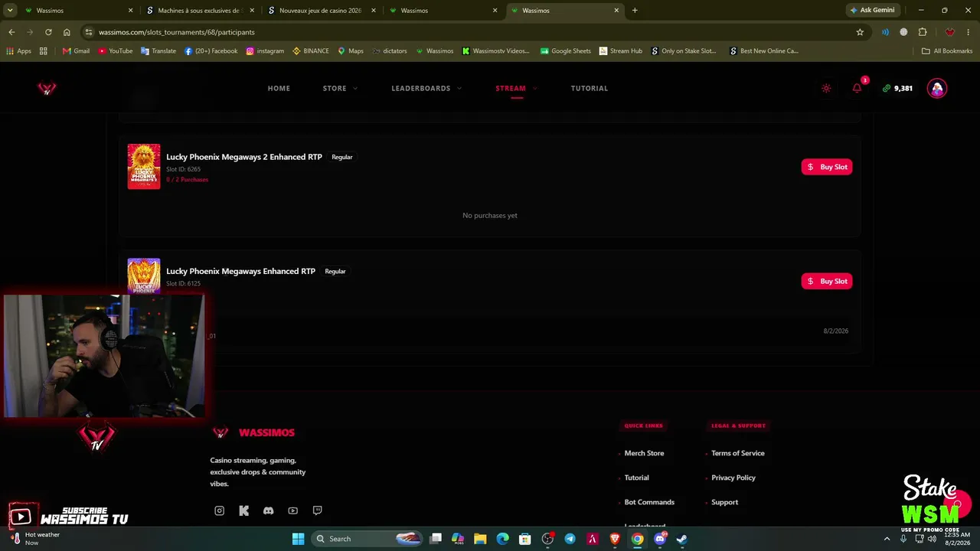
Task: Open Brave browser from taskbar
Action: (615, 539)
